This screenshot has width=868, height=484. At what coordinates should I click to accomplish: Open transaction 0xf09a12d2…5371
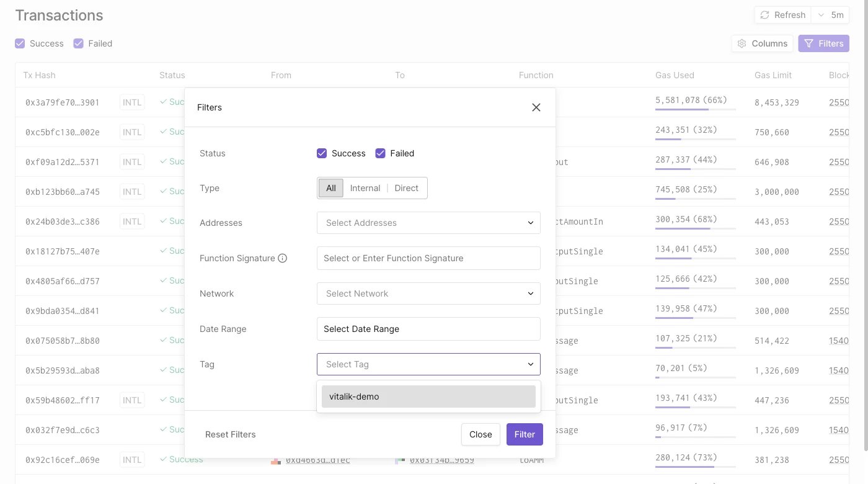[x=63, y=162]
